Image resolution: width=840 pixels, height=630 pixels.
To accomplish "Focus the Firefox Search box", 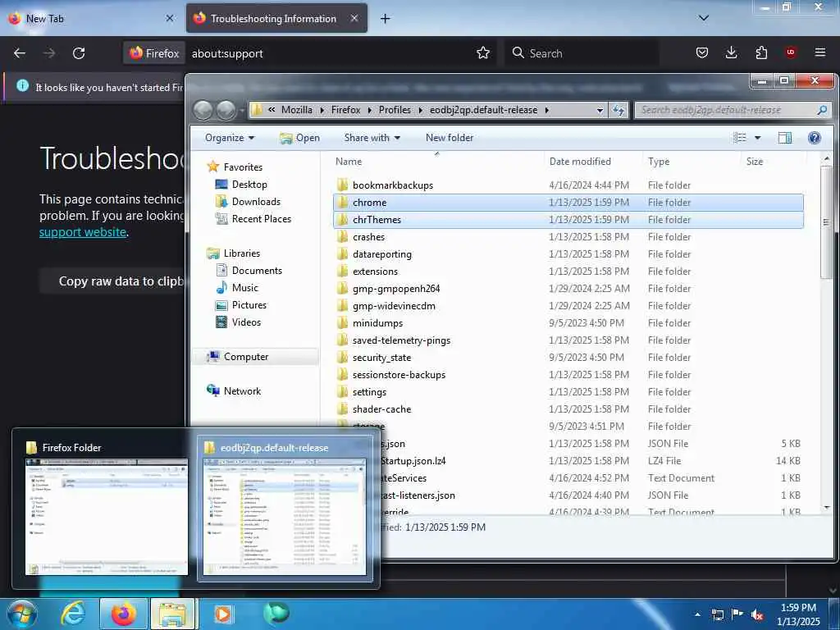I will tap(582, 53).
